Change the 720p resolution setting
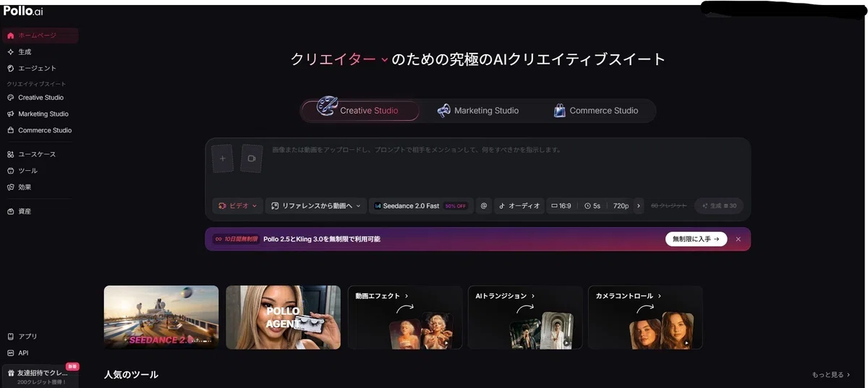This screenshot has width=868, height=388. (x=621, y=206)
